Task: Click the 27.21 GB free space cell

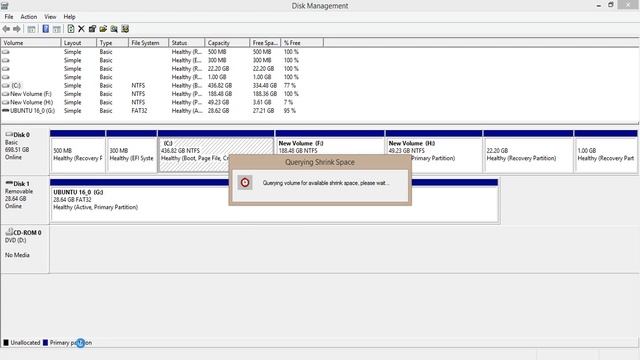Action: click(x=263, y=111)
